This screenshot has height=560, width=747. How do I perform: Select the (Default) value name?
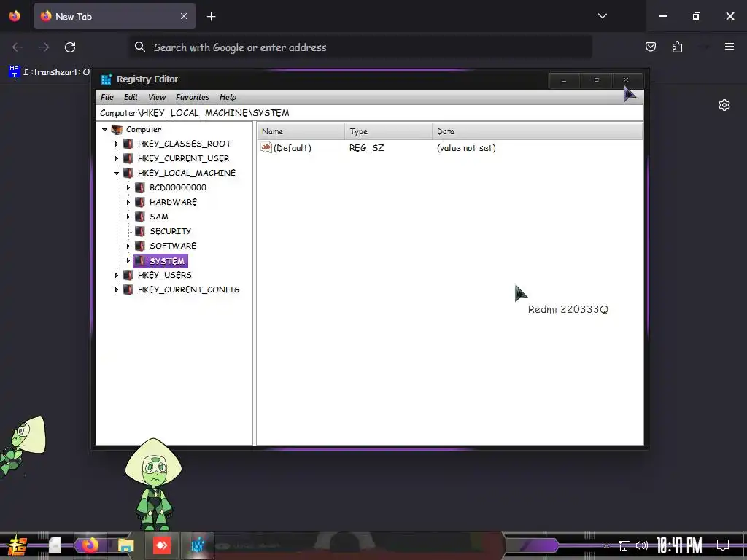292,148
